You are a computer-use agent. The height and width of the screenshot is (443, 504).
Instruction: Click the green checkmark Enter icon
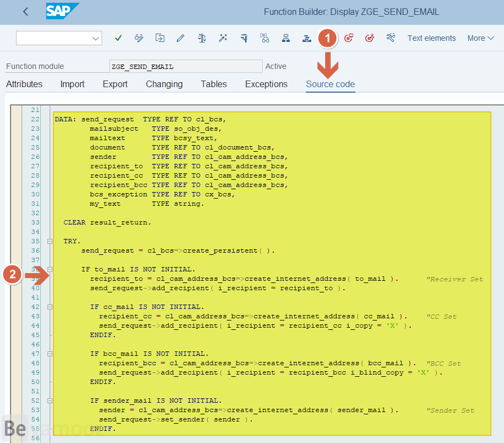click(118, 38)
